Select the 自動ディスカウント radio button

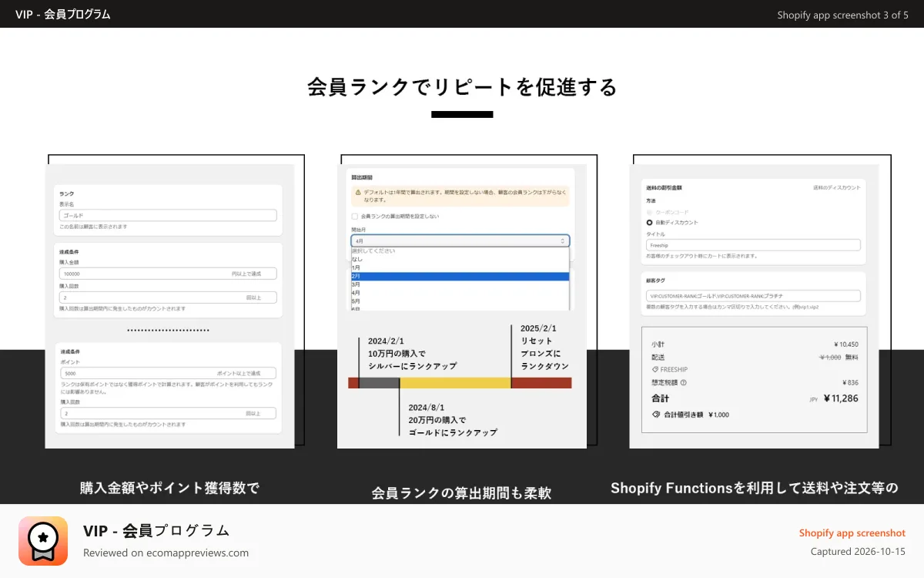650,222
